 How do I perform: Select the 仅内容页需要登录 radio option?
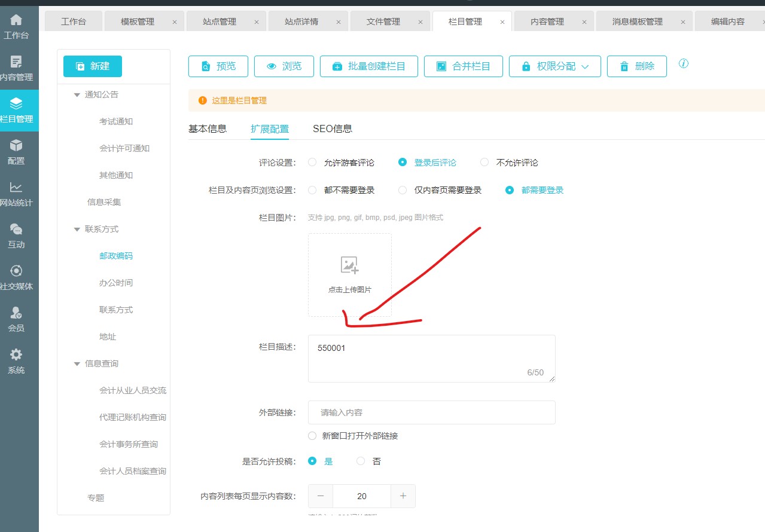pos(403,190)
